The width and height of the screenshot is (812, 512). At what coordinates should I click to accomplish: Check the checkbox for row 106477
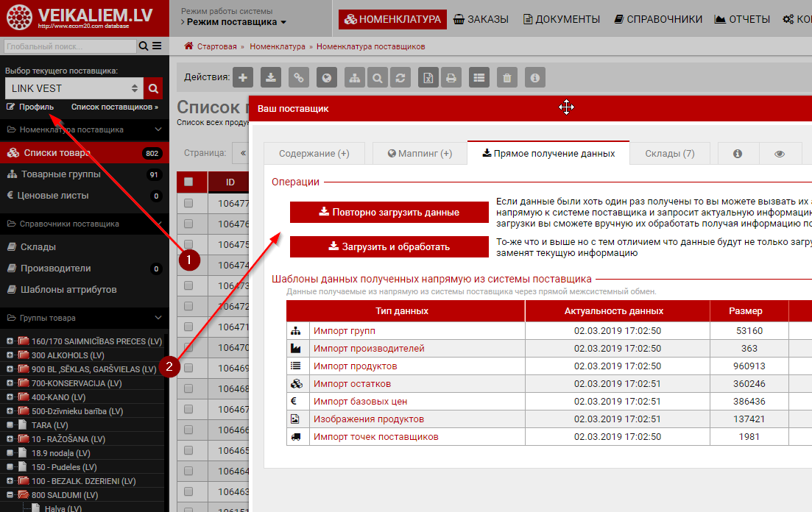[x=188, y=203]
